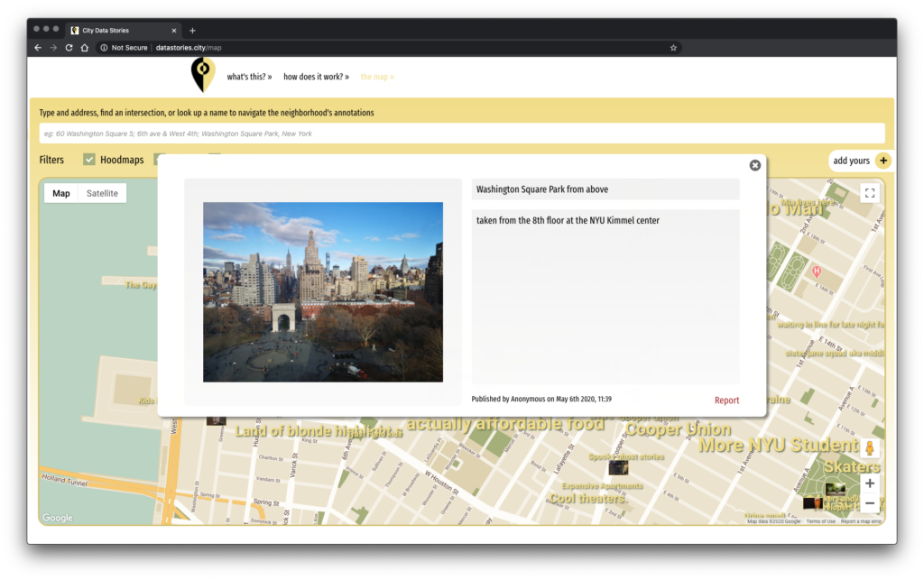Click the add yours plus icon
This screenshot has width=924, height=580.
coord(882,161)
